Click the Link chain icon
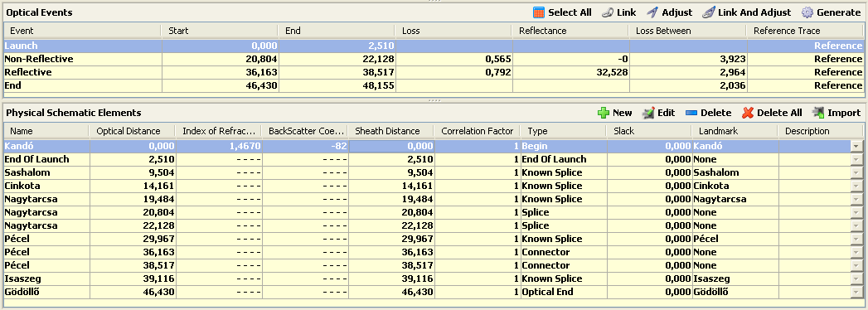The height and width of the screenshot is (310, 868). click(x=607, y=12)
